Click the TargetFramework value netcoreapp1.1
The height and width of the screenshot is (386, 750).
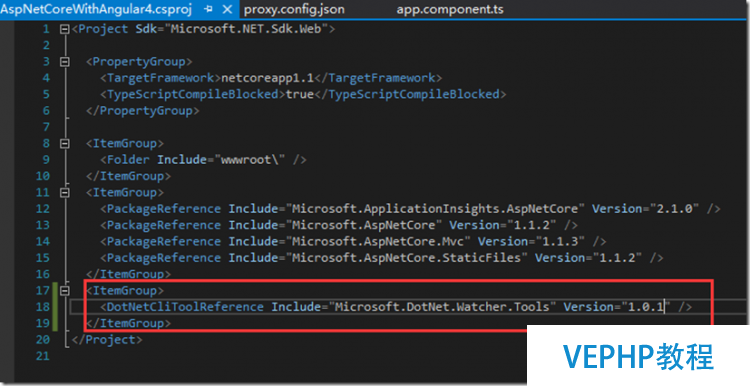(267, 78)
